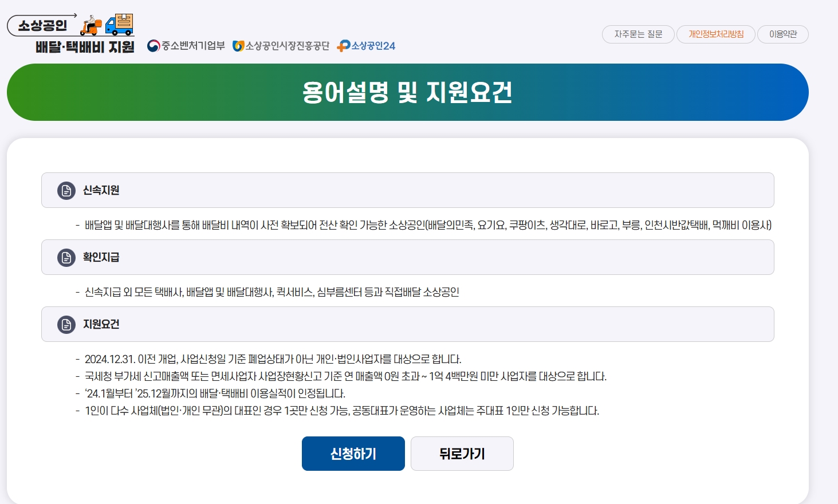Select the 확인지급 section header bar
The height and width of the screenshot is (504, 838).
(x=407, y=257)
